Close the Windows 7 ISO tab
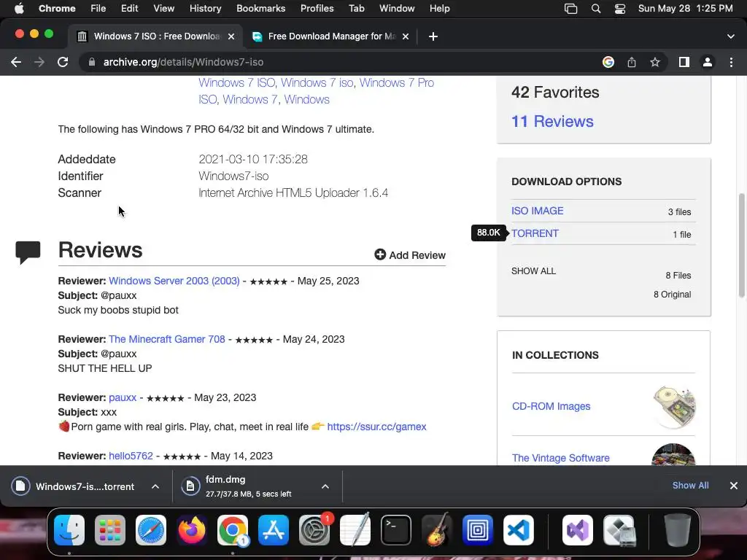The height and width of the screenshot is (560, 747). 231,36
